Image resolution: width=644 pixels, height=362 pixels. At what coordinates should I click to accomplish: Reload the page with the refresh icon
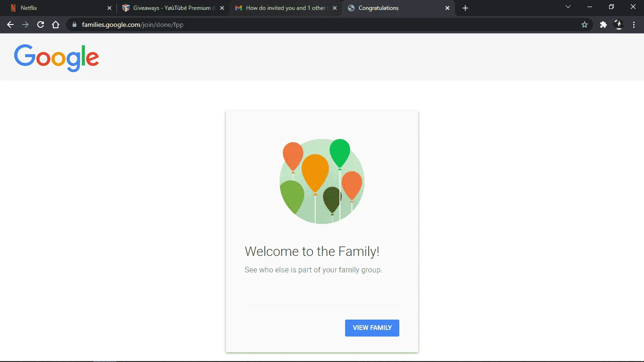pyautogui.click(x=41, y=25)
